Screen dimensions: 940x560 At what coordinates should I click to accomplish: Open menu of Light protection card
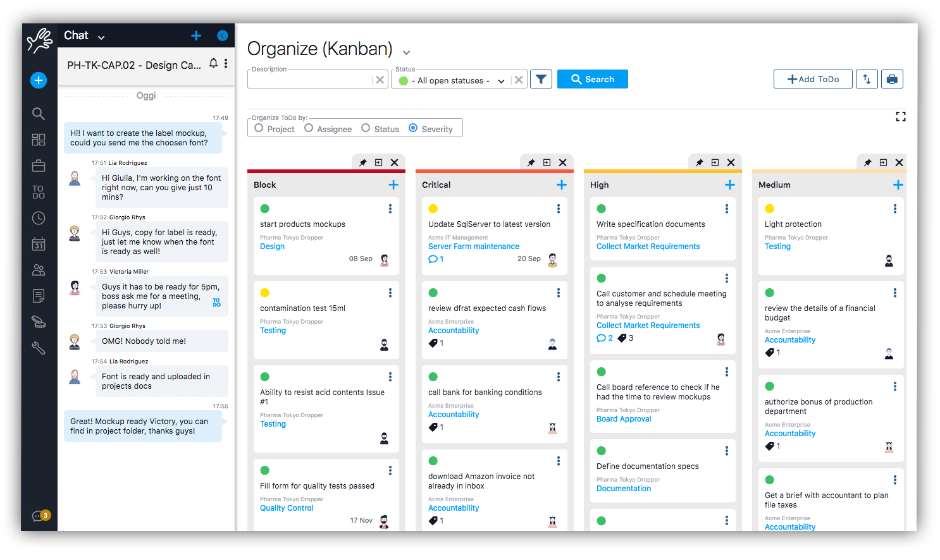click(895, 209)
